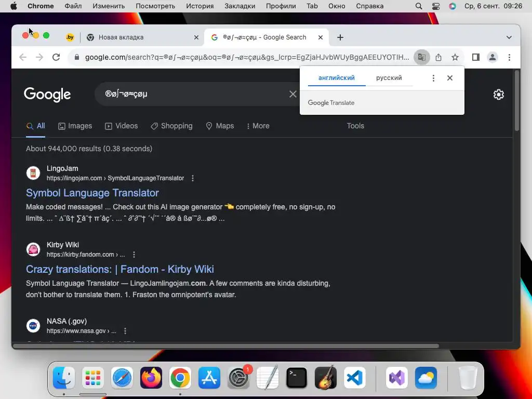
Task: Switch to Shopping results
Action: tap(171, 126)
